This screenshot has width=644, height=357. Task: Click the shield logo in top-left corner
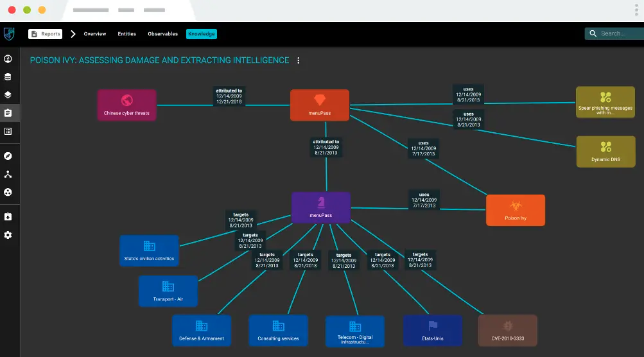[x=8, y=34]
